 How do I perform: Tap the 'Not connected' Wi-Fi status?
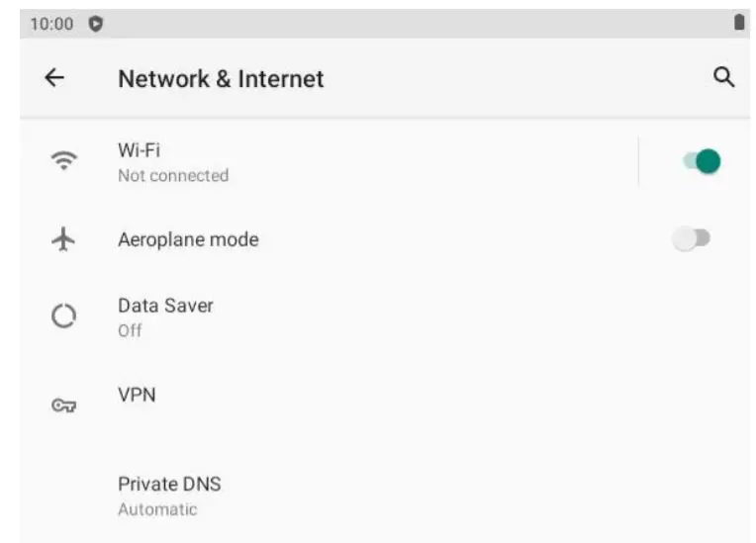point(173,176)
